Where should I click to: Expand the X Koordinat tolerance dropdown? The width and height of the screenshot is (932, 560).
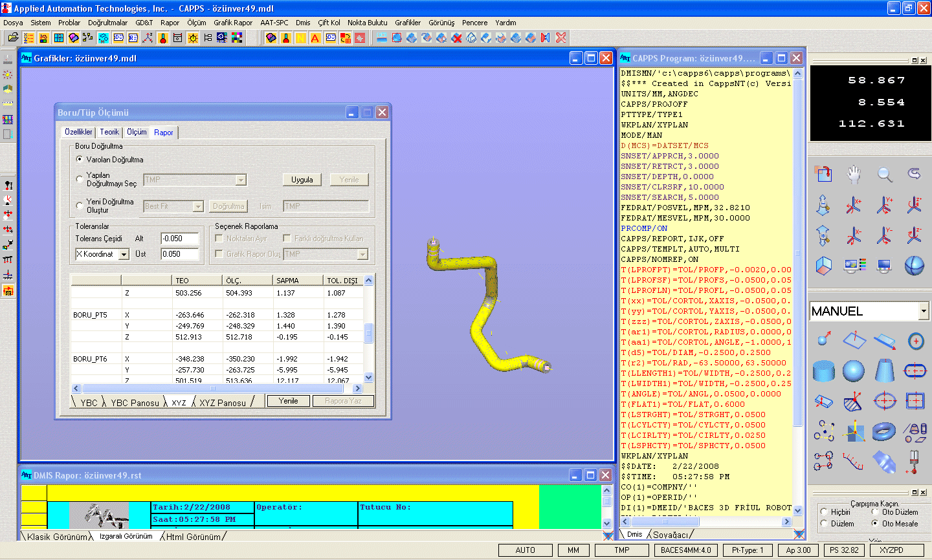tap(124, 255)
